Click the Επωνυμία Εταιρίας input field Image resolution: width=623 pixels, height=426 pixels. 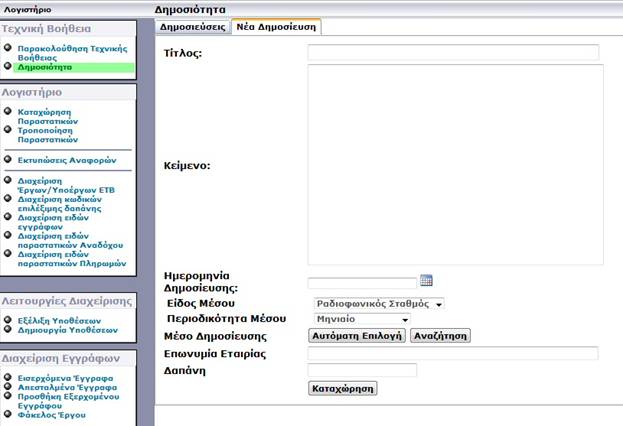[452, 353]
